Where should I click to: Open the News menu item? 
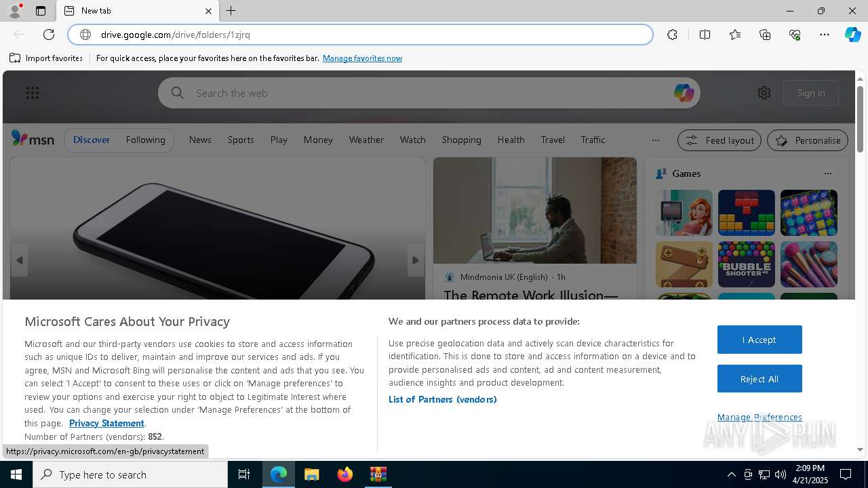coord(200,140)
